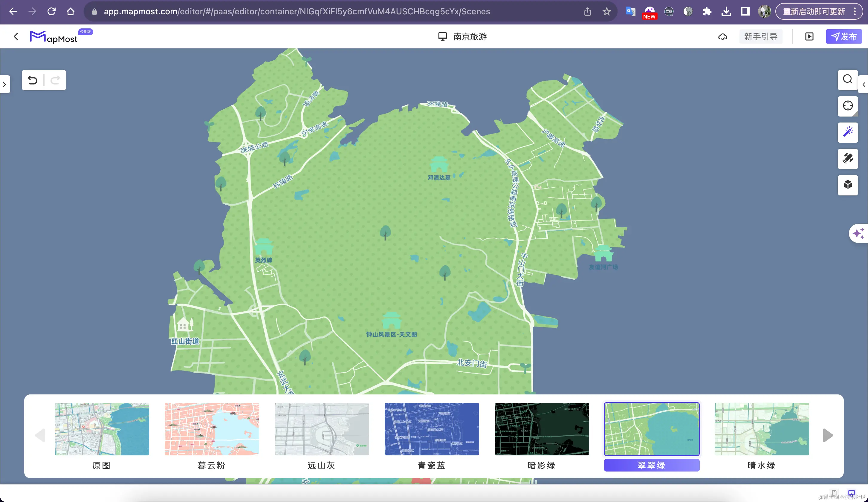Open the browser three-dot menu
The height and width of the screenshot is (502, 868).
click(x=855, y=11)
